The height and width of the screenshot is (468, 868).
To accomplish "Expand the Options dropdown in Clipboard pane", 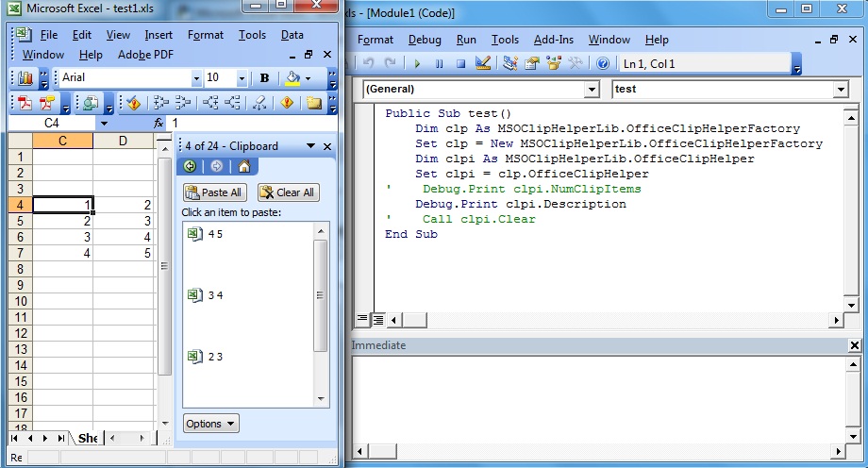I will (x=211, y=424).
